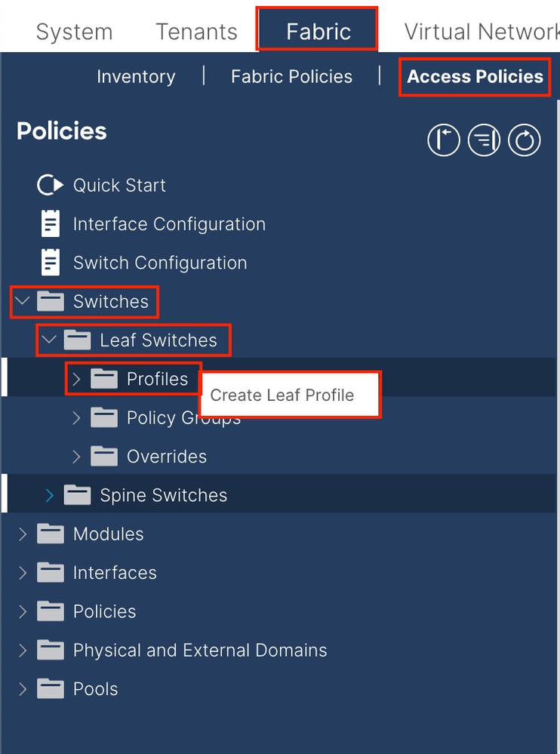Expand the Spine Switches node
Image resolution: width=560 pixels, height=754 pixels.
[50, 495]
